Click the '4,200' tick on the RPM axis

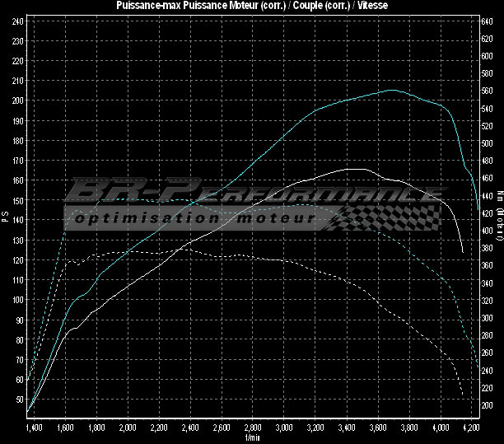pos(472,428)
